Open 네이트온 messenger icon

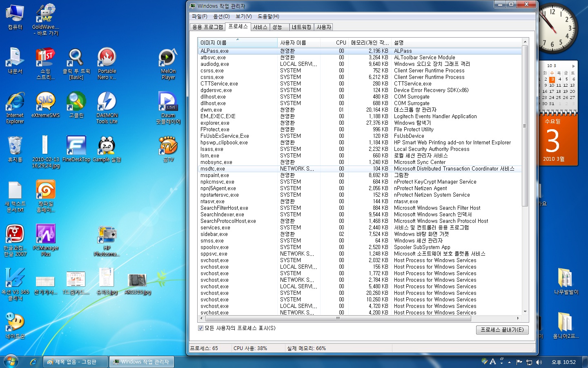[x=15, y=326]
